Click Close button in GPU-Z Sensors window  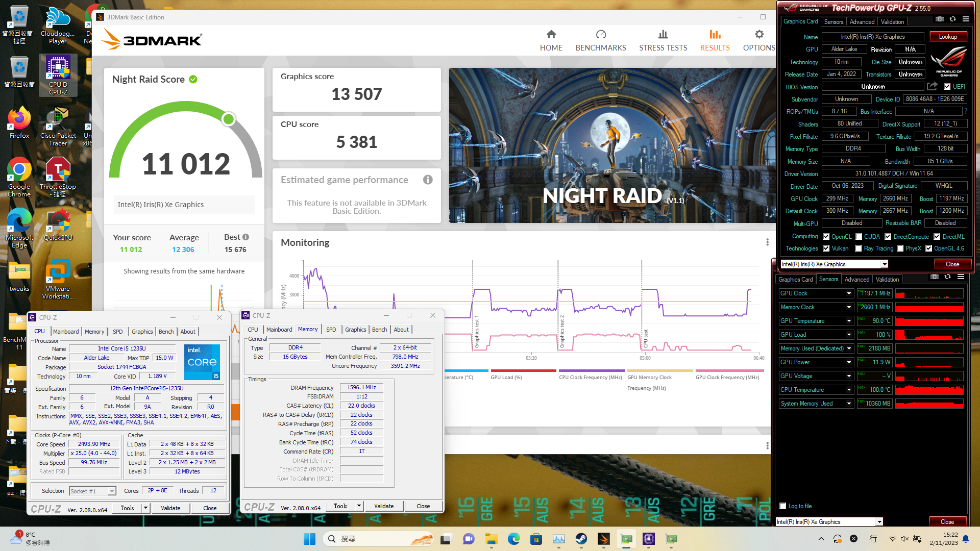click(947, 522)
